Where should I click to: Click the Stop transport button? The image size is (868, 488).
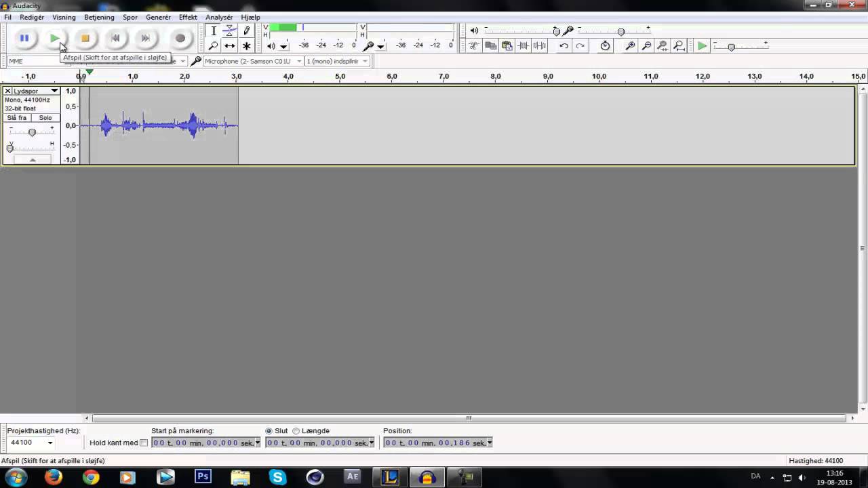pyautogui.click(x=85, y=39)
